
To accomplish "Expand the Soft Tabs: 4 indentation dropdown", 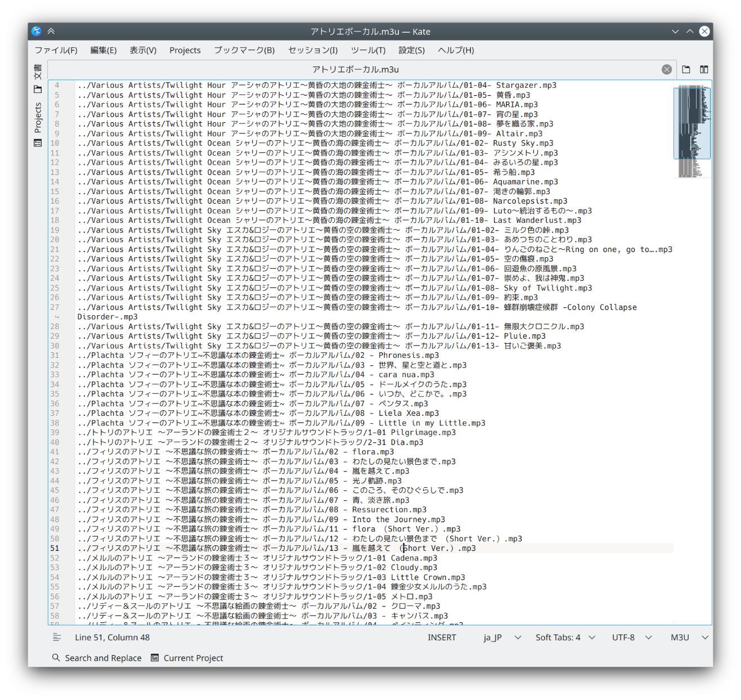I will [565, 638].
